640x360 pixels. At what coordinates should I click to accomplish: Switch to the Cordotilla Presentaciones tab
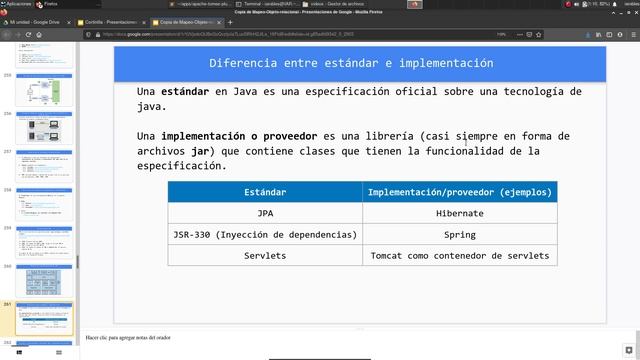pos(110,22)
